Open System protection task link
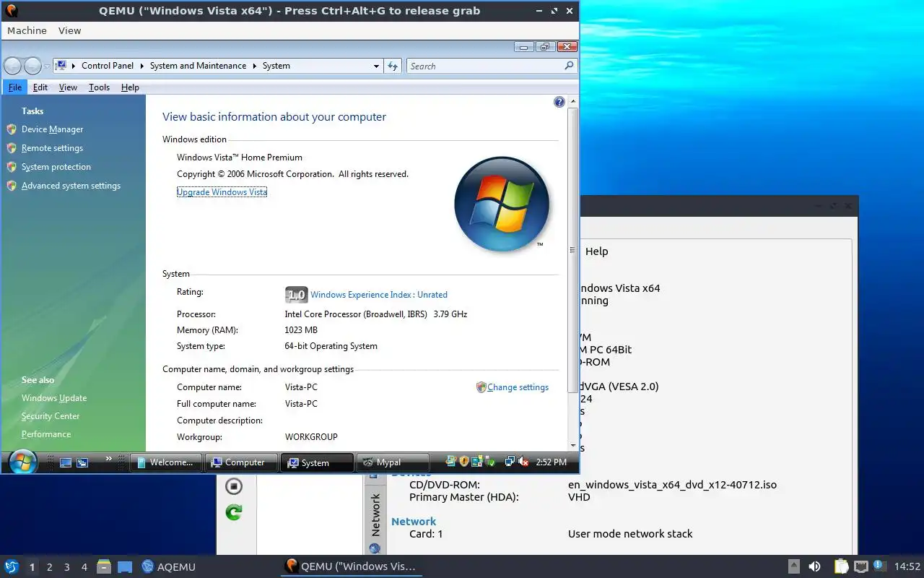This screenshot has width=924, height=578. 56,167
